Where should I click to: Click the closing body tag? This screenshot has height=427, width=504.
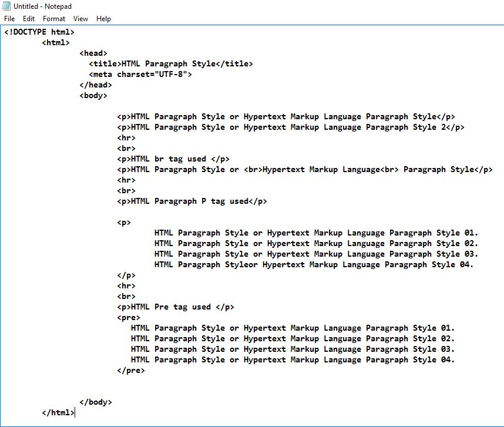[x=95, y=402]
